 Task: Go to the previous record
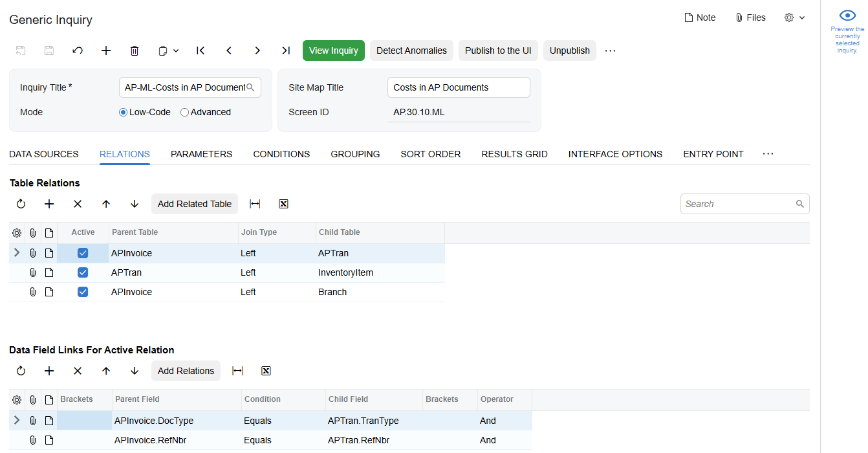click(x=229, y=50)
